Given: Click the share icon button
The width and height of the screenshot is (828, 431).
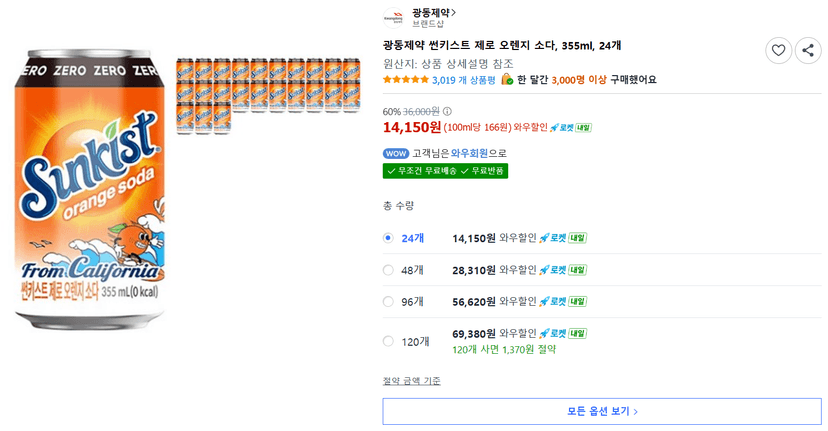Looking at the screenshot, I should [x=808, y=51].
